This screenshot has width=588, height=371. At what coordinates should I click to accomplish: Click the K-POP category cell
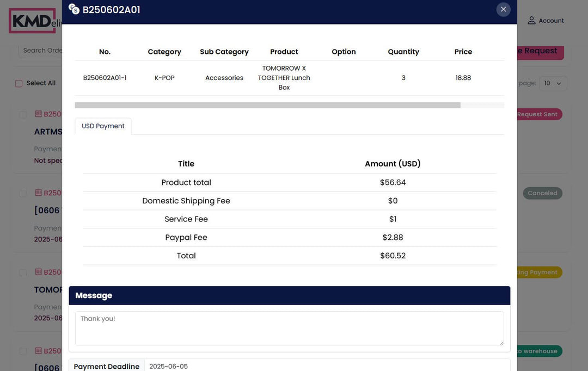click(x=164, y=78)
